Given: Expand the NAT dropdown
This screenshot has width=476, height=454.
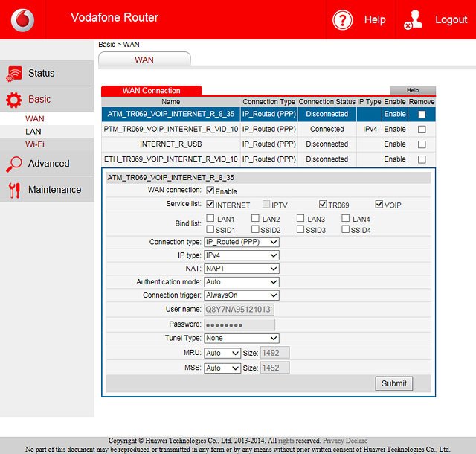Looking at the screenshot, I should point(242,269).
